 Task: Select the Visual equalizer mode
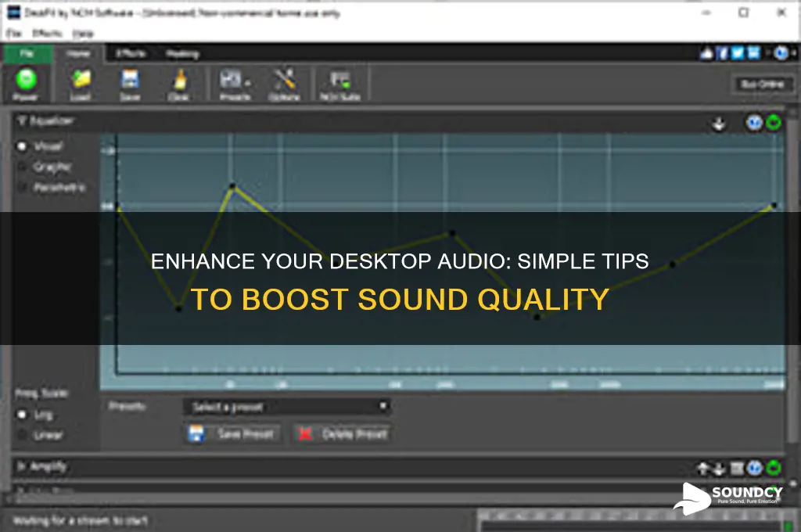[22, 146]
